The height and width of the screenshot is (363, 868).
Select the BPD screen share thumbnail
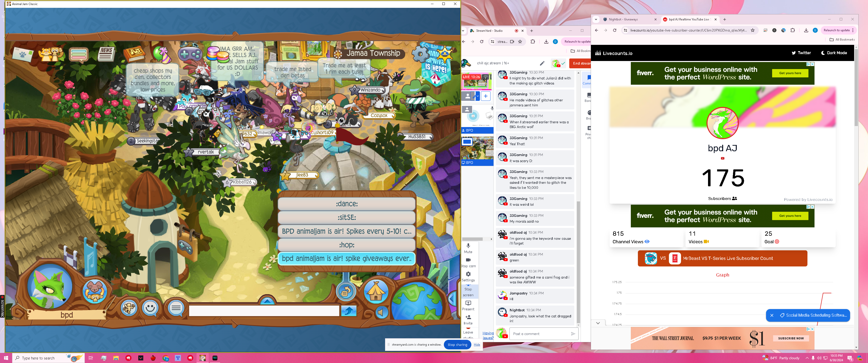tap(477, 150)
